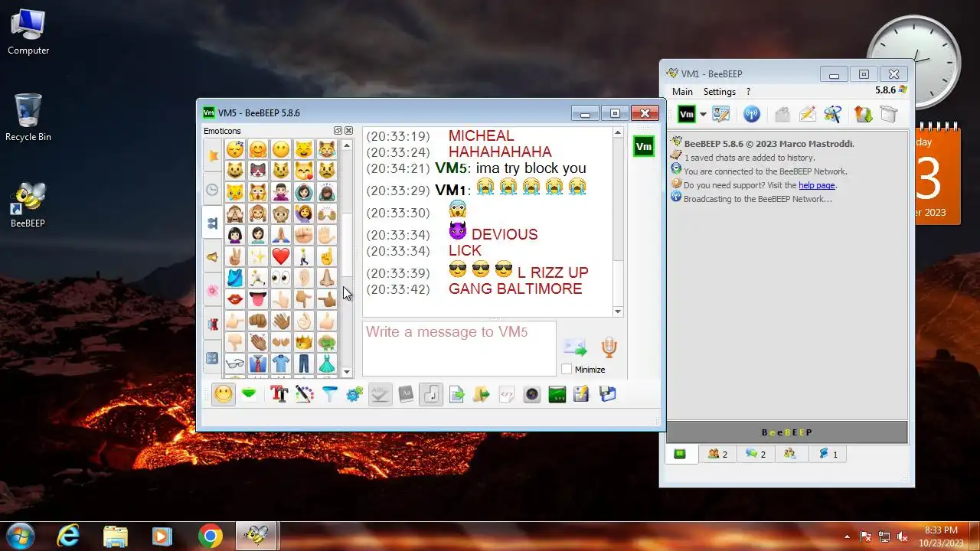Toggle the dictionary word completer icon
Image resolution: width=980 pixels, height=551 pixels.
[x=407, y=394]
